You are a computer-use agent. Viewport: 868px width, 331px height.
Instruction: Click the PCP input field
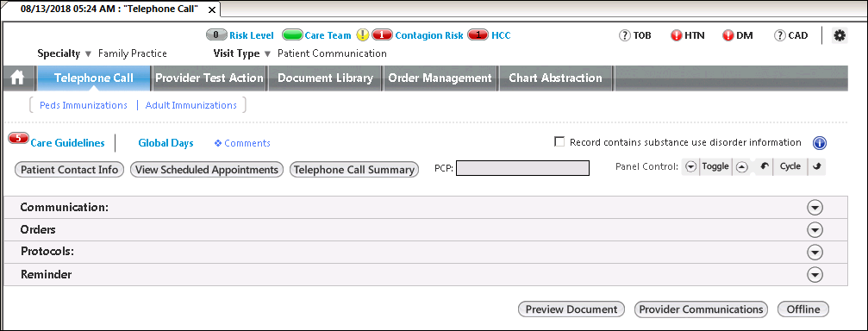522,168
